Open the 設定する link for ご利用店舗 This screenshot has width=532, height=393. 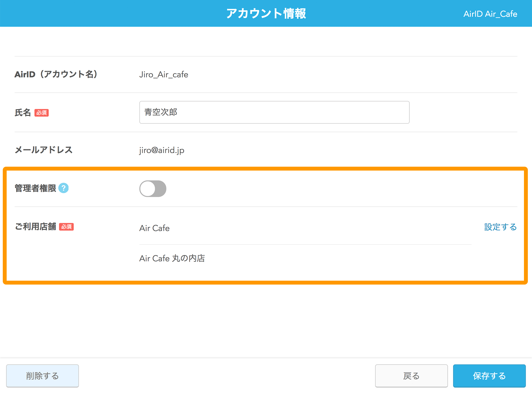coord(500,227)
